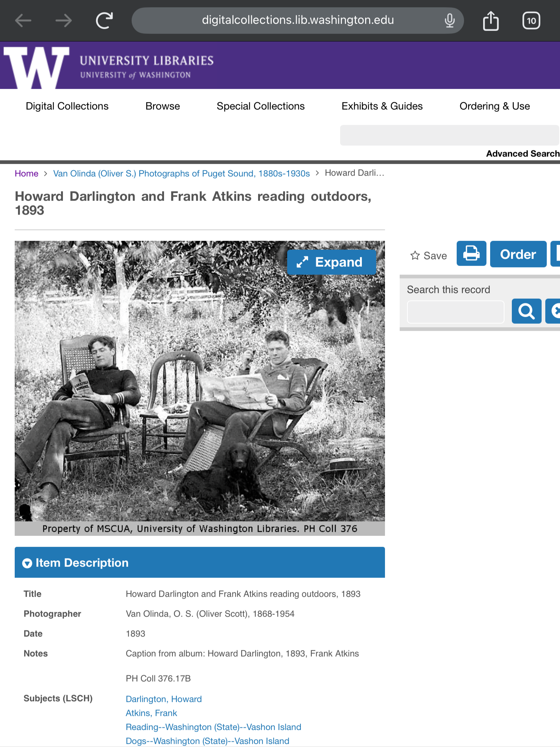The height and width of the screenshot is (747, 560).
Task: Open the Browse menu
Action: click(x=163, y=106)
